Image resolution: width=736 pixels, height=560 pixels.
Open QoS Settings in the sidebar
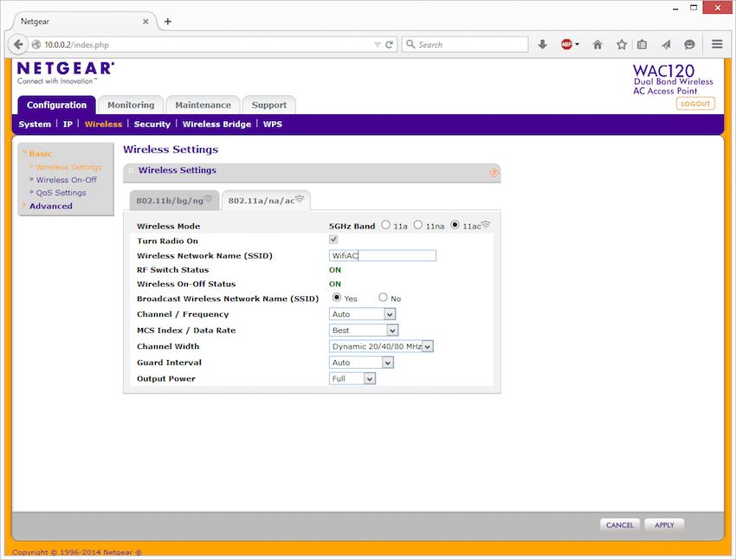[x=61, y=193]
